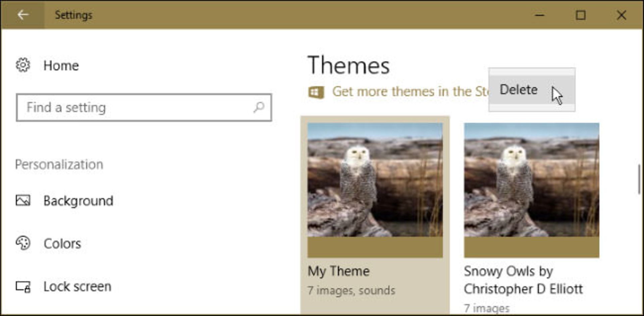
Task: Navigate to Background settings
Action: tap(79, 201)
